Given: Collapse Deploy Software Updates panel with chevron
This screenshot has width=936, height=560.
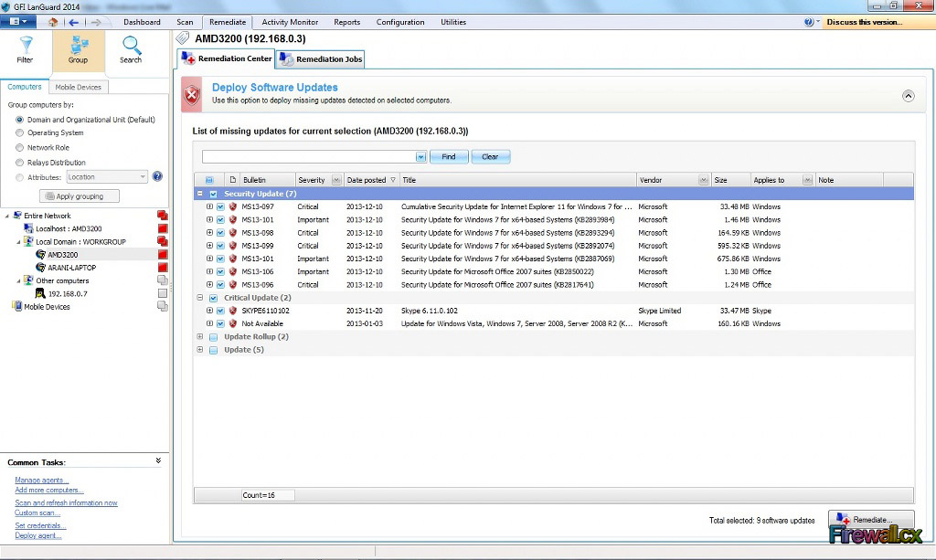Looking at the screenshot, I should pos(908,96).
